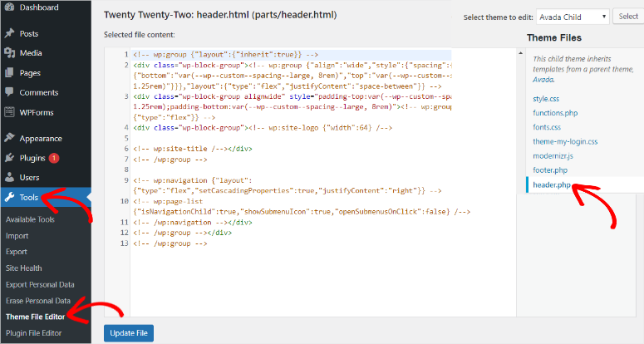Click the WPForms icon
Screen dimensions: 644x344
click(9, 112)
